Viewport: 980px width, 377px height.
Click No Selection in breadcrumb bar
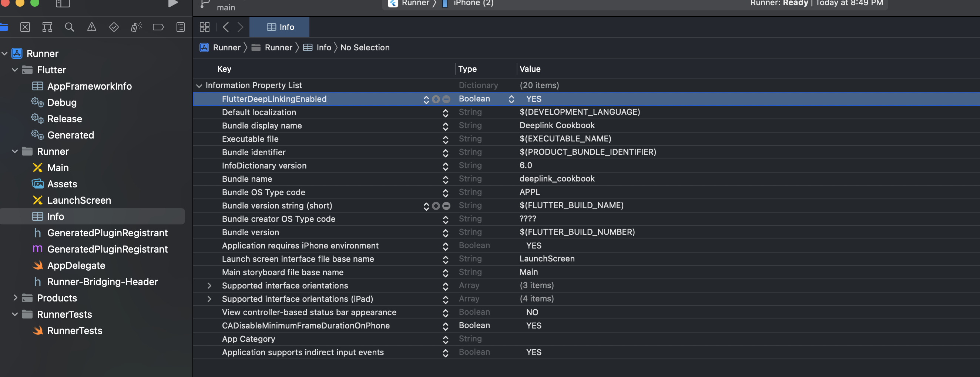click(x=365, y=48)
